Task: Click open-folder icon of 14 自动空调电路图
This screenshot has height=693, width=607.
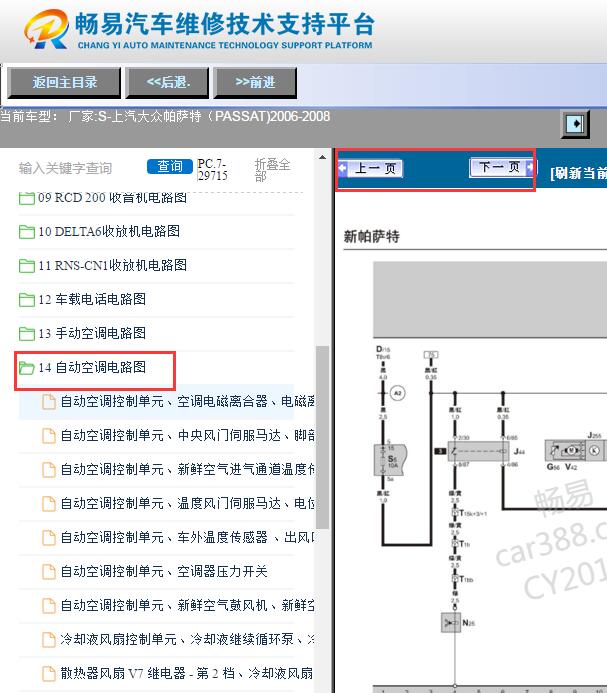Action: pos(27,368)
